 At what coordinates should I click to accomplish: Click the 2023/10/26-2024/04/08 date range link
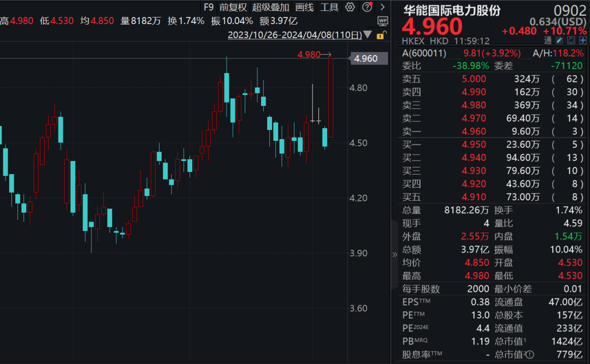(294, 35)
